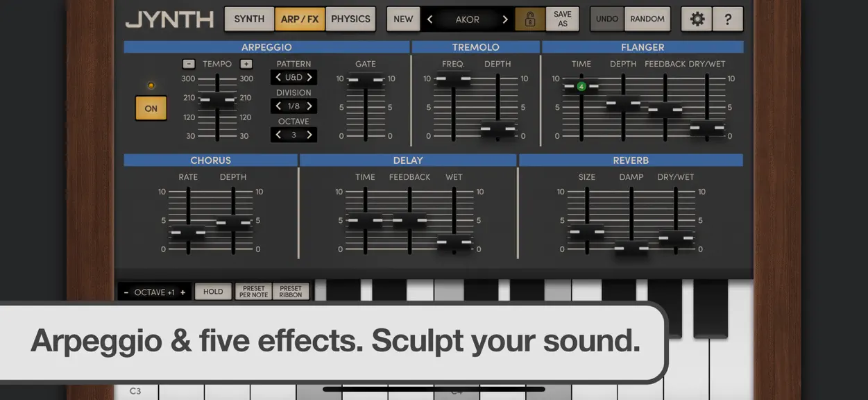Select next division value
Viewport: 868px width, 400px height.
(309, 106)
